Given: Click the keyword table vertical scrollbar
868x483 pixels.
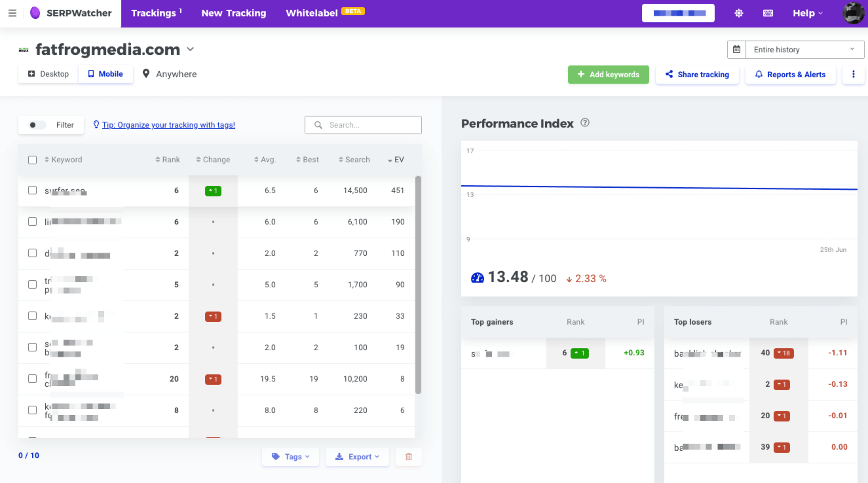Looking at the screenshot, I should (x=418, y=285).
